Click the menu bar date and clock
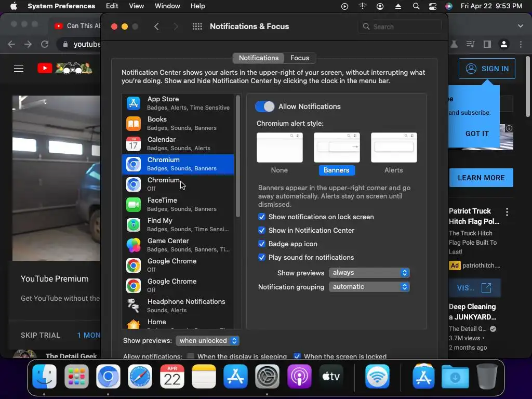 click(491, 6)
